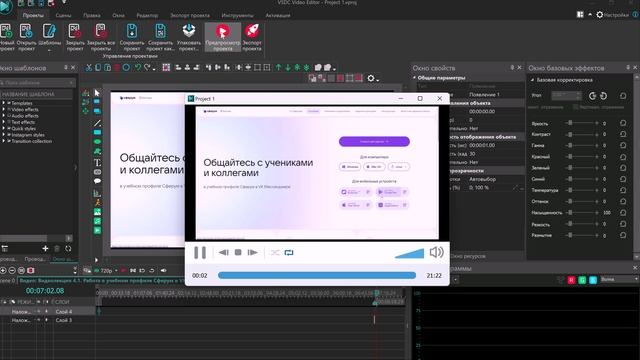Image resolution: width=640 pixels, height=360 pixels.
Task: Toggle the red record button beside 720p
Action: (123, 270)
